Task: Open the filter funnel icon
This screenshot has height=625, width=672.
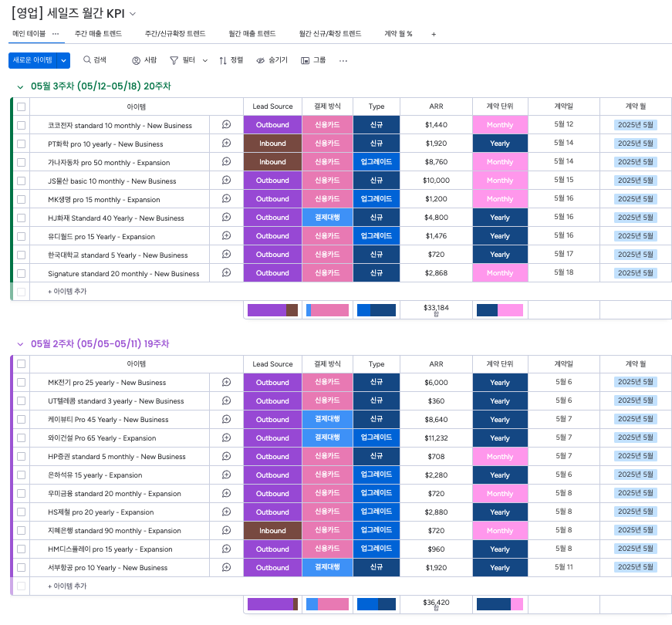Action: pos(174,60)
